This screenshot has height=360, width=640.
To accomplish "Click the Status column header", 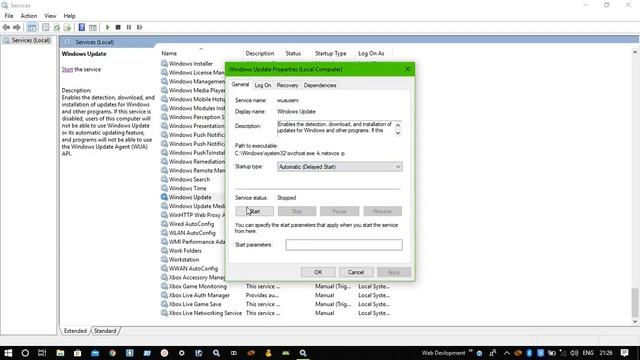I will tap(293, 53).
